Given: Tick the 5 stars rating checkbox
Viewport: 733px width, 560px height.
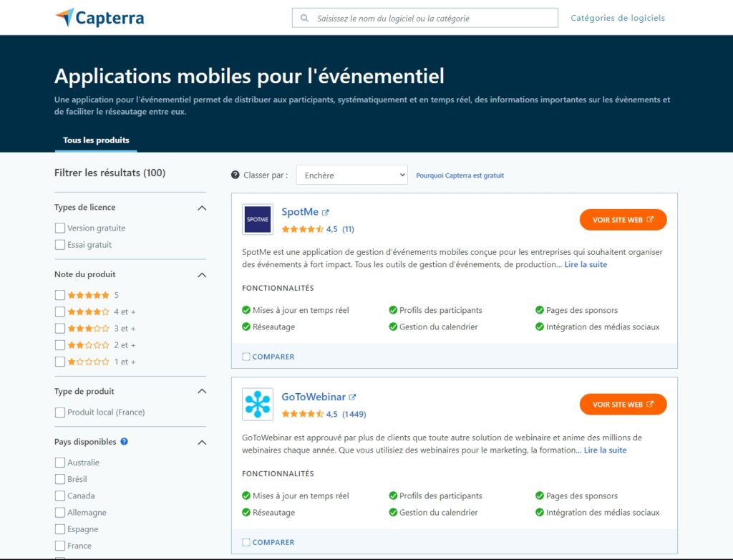Looking at the screenshot, I should pyautogui.click(x=60, y=295).
